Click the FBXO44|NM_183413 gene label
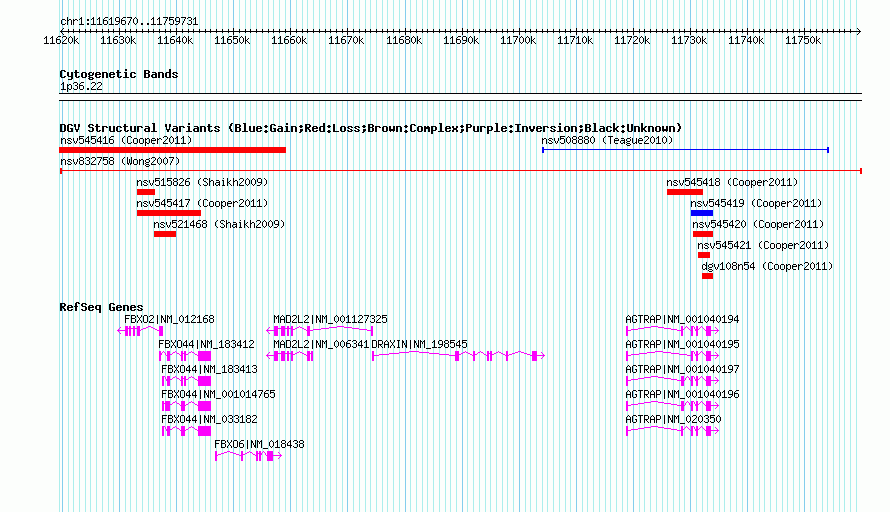The width and height of the screenshot is (890, 512). pyautogui.click(x=209, y=370)
